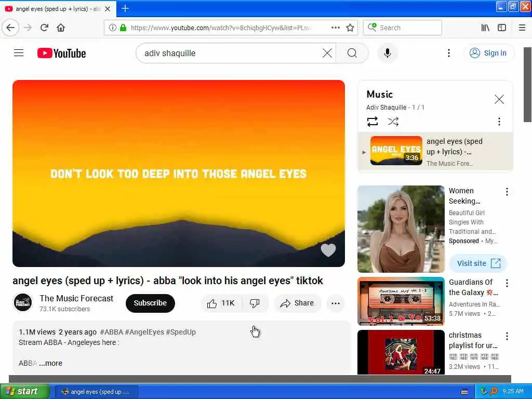Expand description with ...more
The width and height of the screenshot is (532, 399).
(50, 363)
